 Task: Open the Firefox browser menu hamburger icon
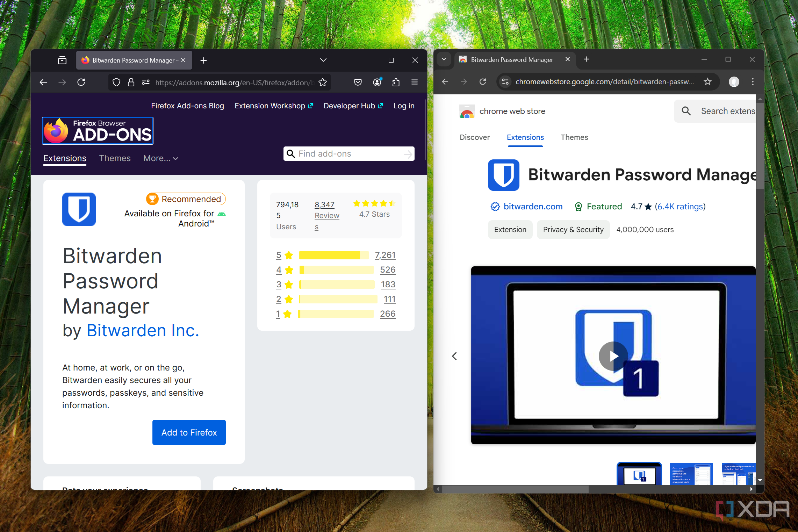click(x=415, y=82)
